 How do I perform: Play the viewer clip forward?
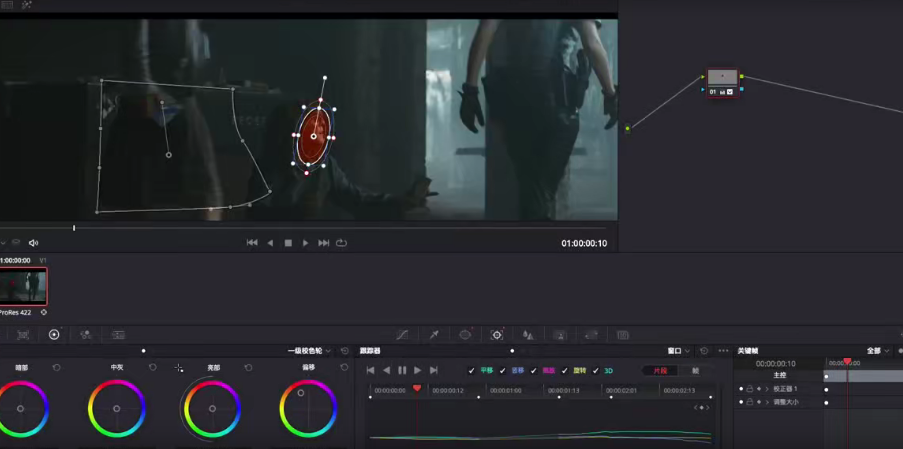click(x=306, y=243)
